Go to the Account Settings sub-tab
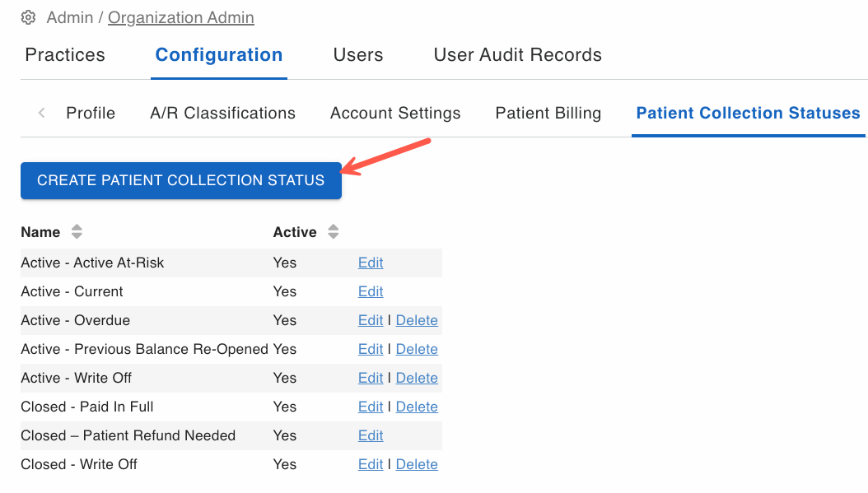The width and height of the screenshot is (868, 493). pyautogui.click(x=395, y=113)
